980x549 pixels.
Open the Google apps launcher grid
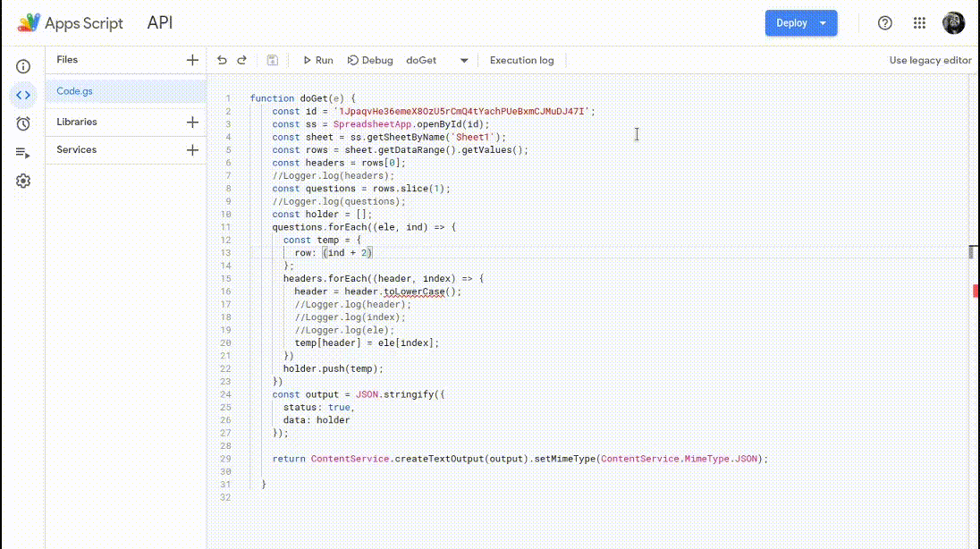tap(919, 23)
